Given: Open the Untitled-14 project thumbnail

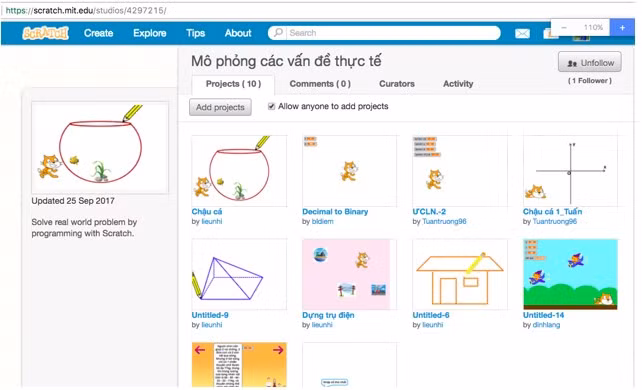Looking at the screenshot, I should click(x=570, y=274).
